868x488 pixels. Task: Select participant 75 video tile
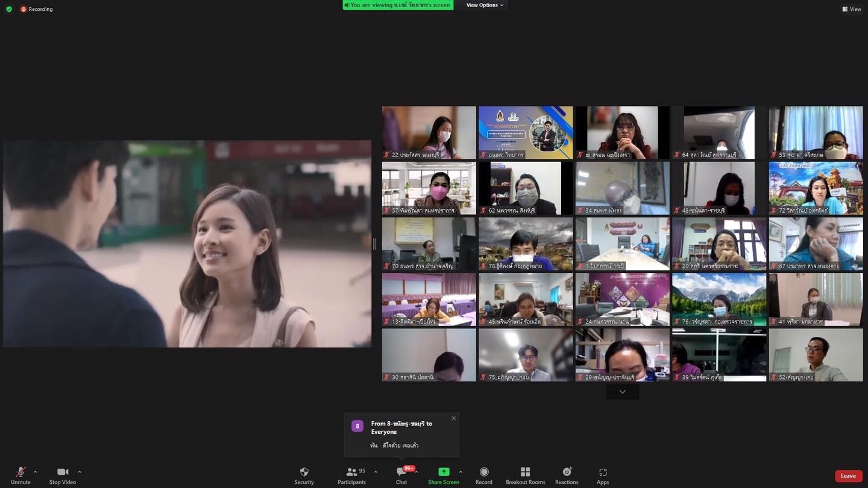pos(526,355)
